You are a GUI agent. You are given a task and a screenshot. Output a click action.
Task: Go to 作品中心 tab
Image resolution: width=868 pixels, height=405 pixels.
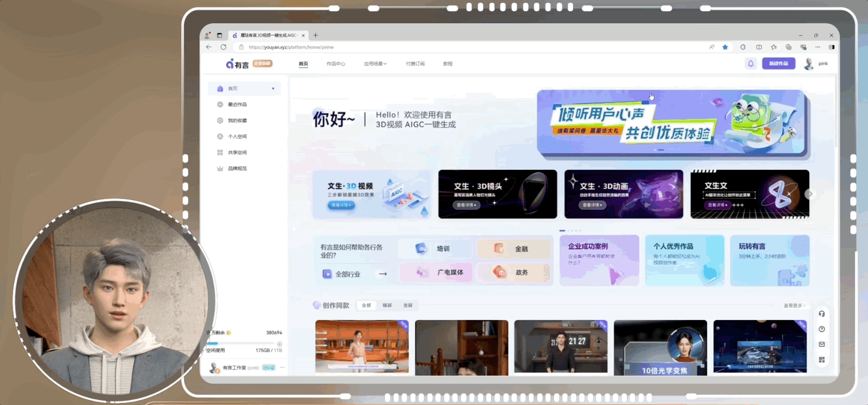336,64
